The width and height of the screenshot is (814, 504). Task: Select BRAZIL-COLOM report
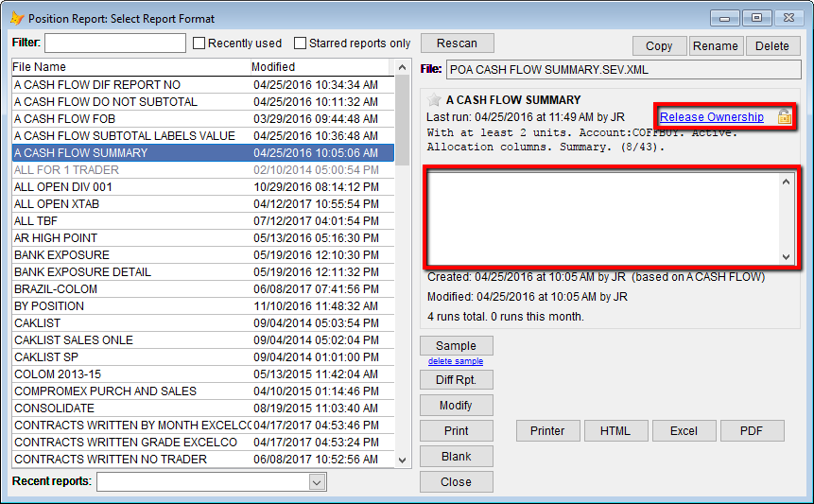203,289
